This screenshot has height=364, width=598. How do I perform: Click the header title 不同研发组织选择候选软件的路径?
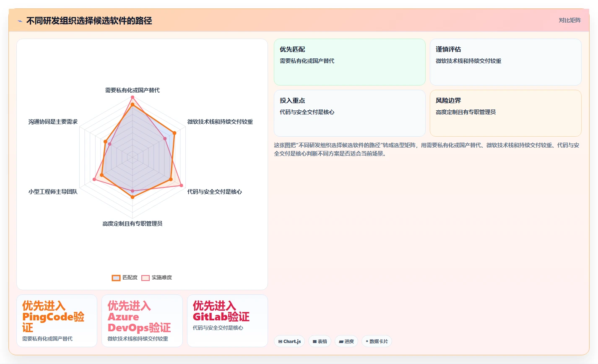pyautogui.click(x=89, y=21)
